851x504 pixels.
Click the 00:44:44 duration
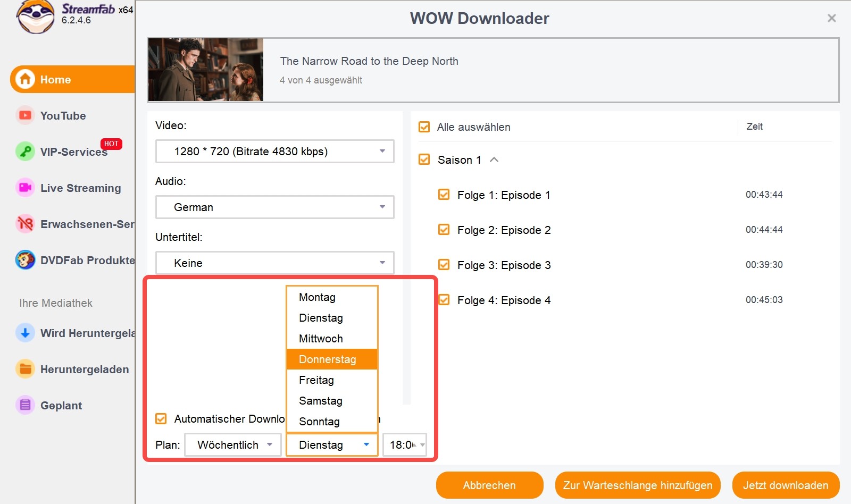[x=764, y=230]
